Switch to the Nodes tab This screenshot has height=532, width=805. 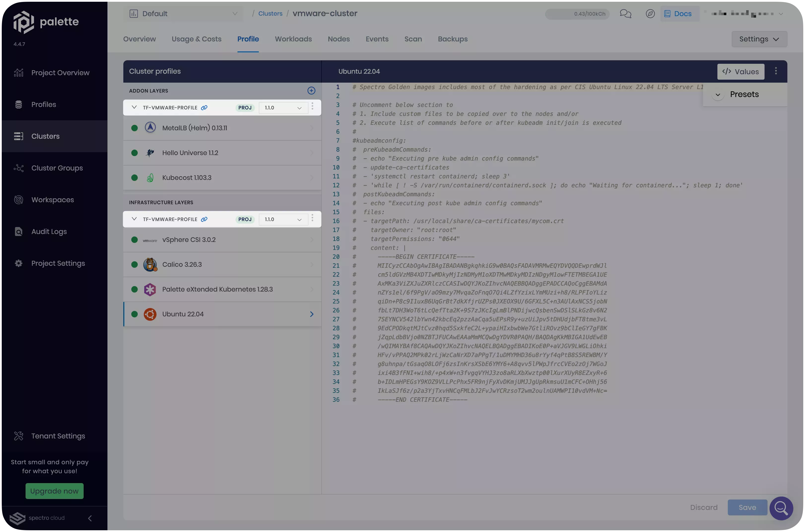[338, 39]
